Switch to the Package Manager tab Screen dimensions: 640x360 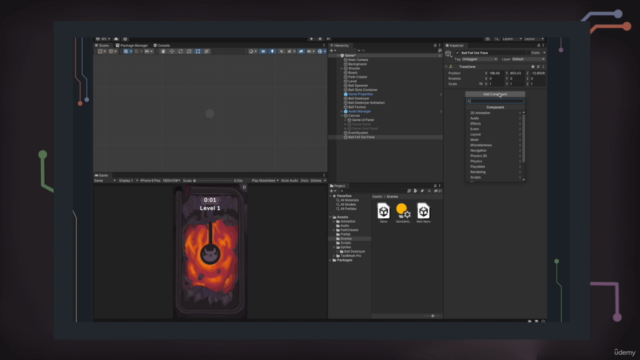coord(132,45)
